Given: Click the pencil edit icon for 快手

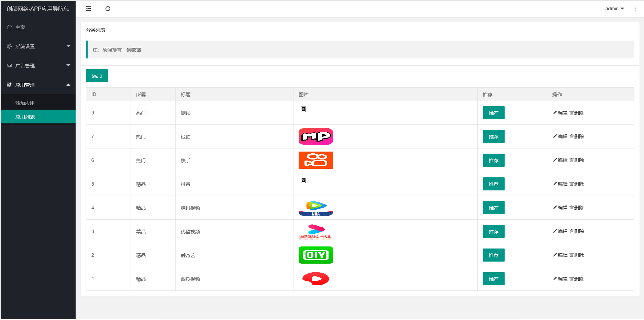Looking at the screenshot, I should click(555, 160).
